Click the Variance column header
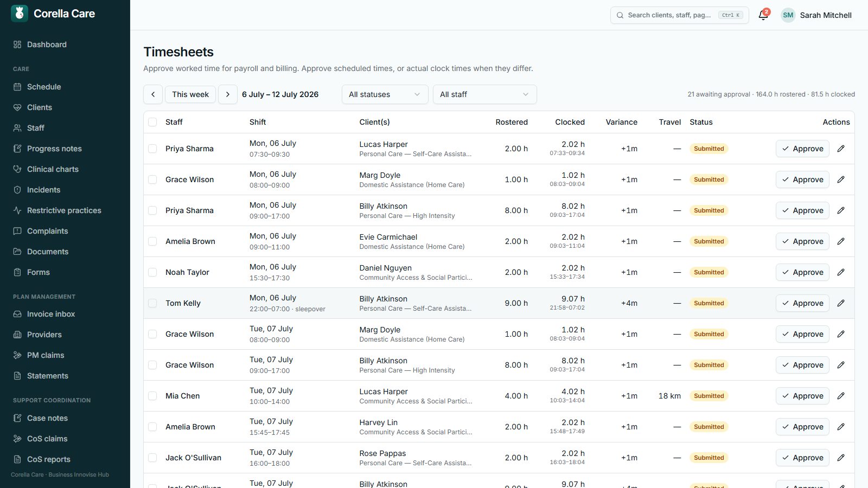Image resolution: width=868 pixels, height=488 pixels. pos(622,122)
